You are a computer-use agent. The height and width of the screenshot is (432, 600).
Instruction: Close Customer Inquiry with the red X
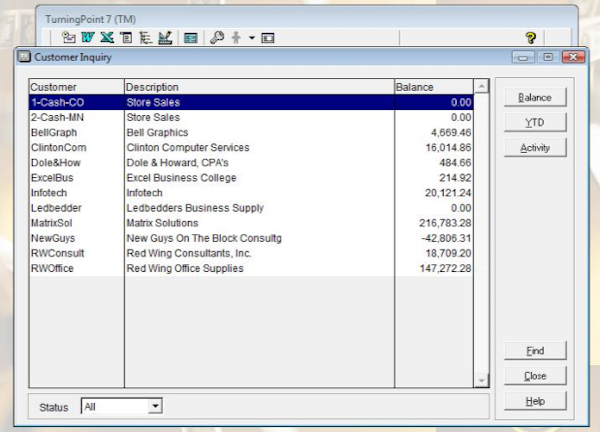573,57
